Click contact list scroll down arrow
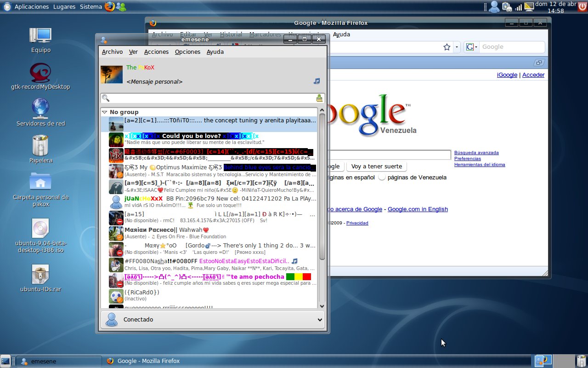This screenshot has width=588, height=368. click(x=322, y=305)
